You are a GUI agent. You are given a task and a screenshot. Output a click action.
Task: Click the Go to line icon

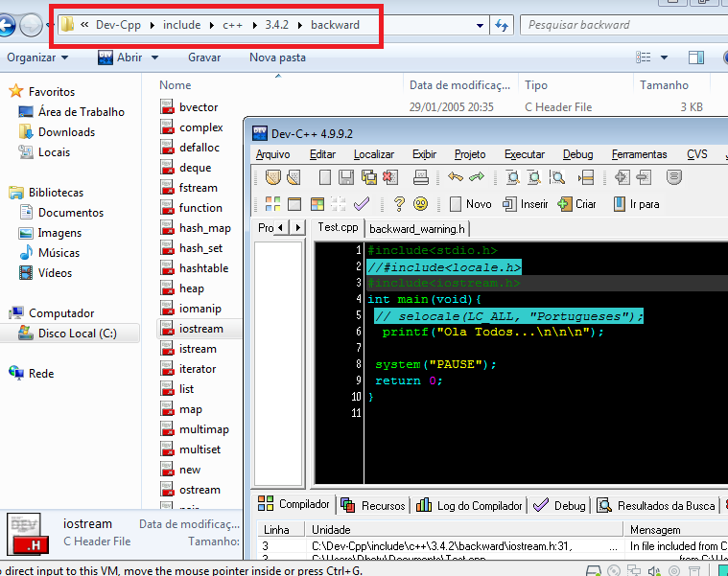[x=586, y=177]
